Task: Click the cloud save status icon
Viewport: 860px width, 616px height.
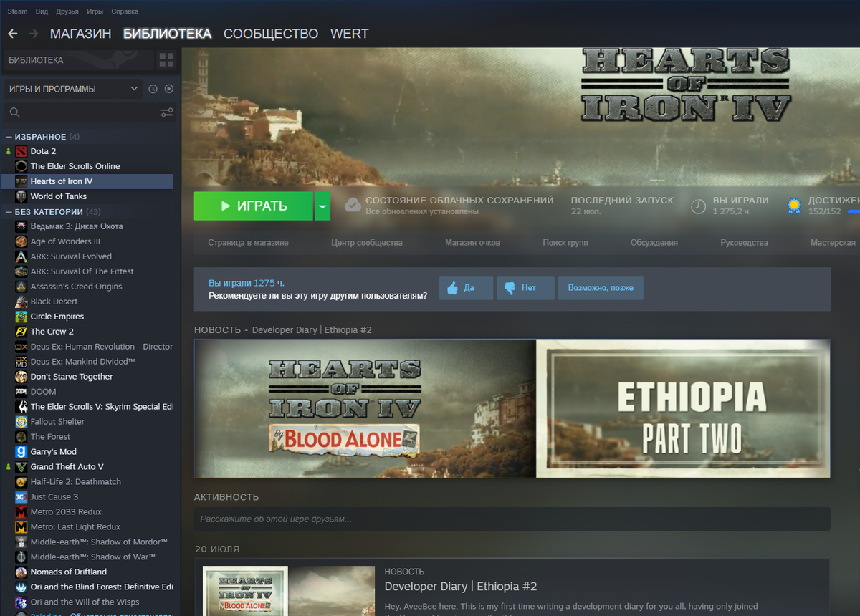Action: (x=353, y=206)
